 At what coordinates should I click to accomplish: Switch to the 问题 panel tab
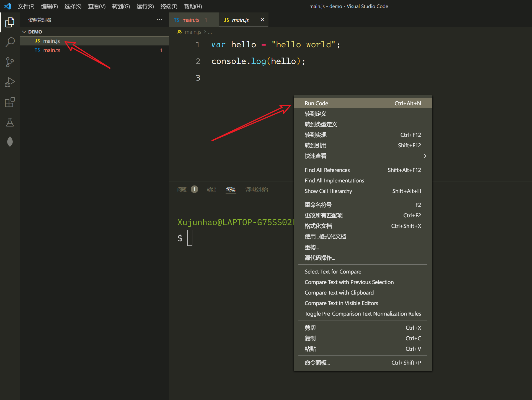click(182, 189)
